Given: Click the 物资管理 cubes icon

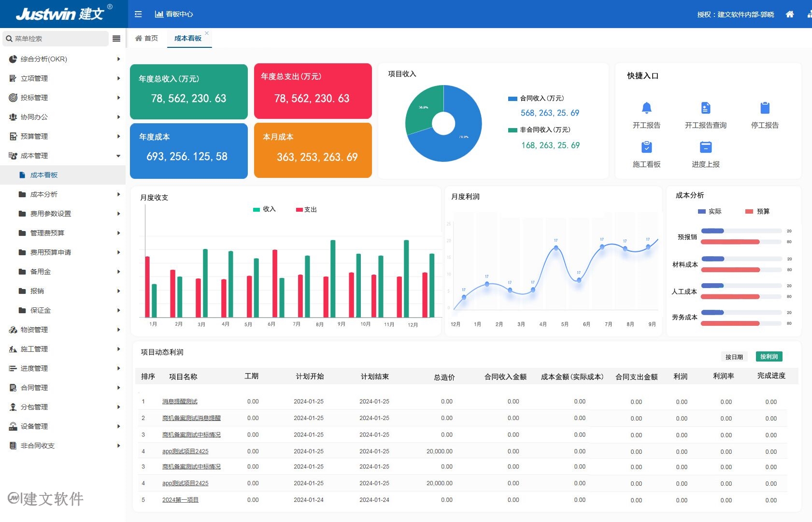Looking at the screenshot, I should tap(13, 330).
